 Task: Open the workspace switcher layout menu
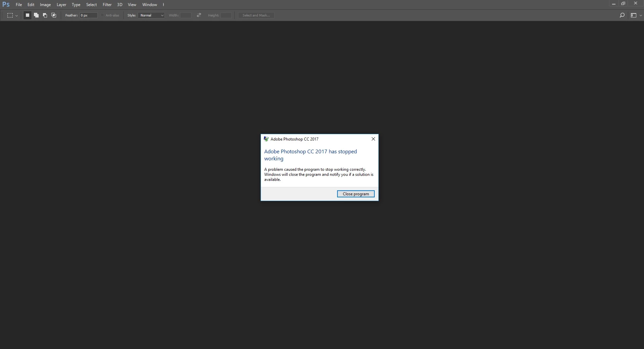pos(636,15)
